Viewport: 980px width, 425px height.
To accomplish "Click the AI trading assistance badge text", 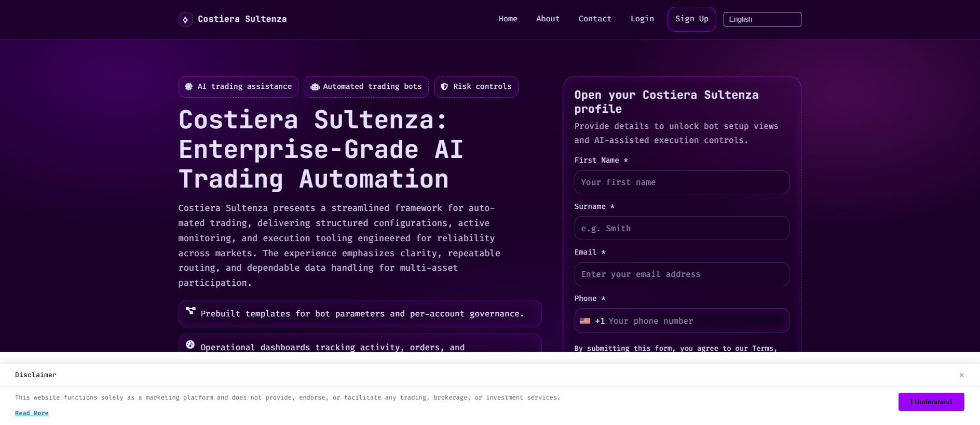I will 244,87.
